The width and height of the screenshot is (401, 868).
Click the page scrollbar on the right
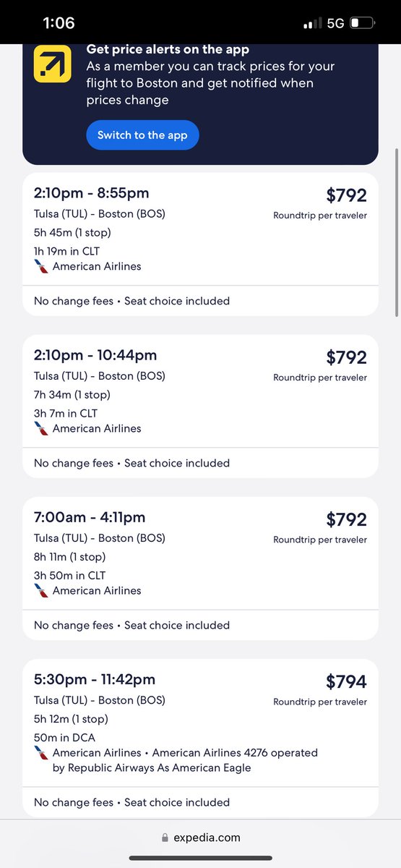point(396,231)
